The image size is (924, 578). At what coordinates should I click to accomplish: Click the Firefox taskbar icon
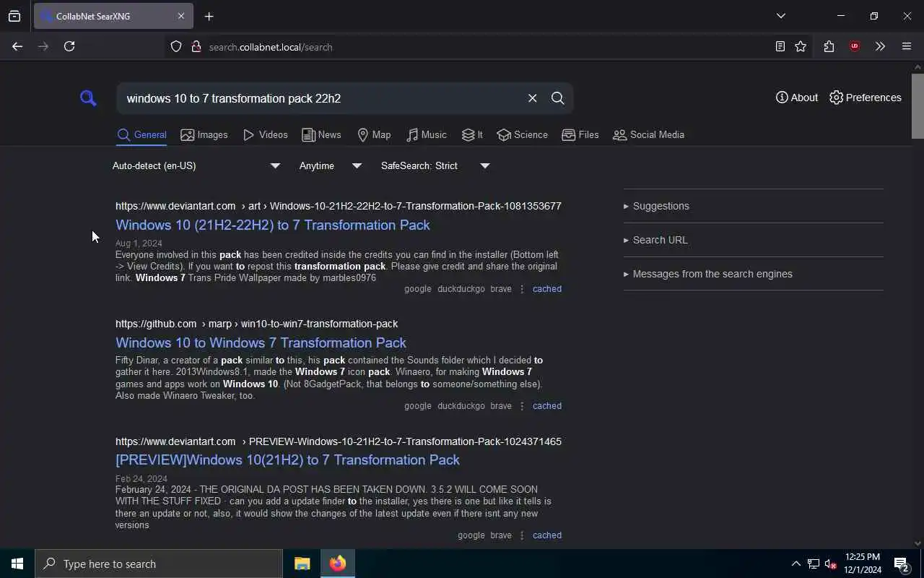337,564
